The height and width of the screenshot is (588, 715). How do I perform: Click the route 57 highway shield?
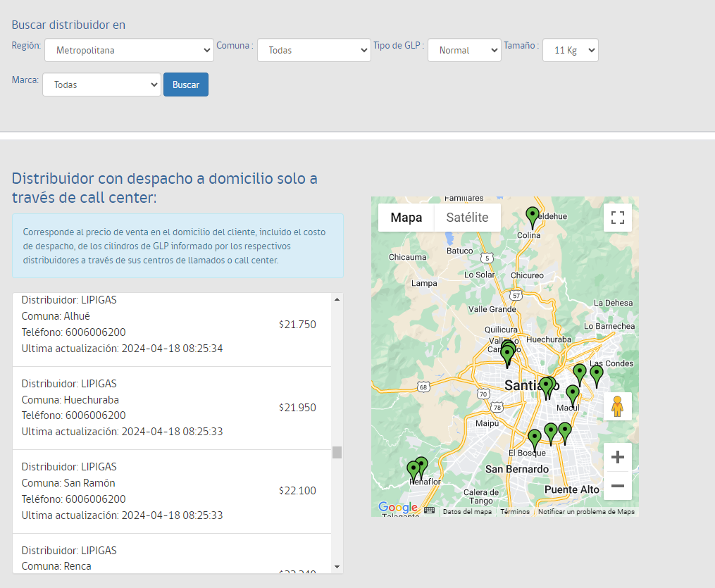pos(516,295)
